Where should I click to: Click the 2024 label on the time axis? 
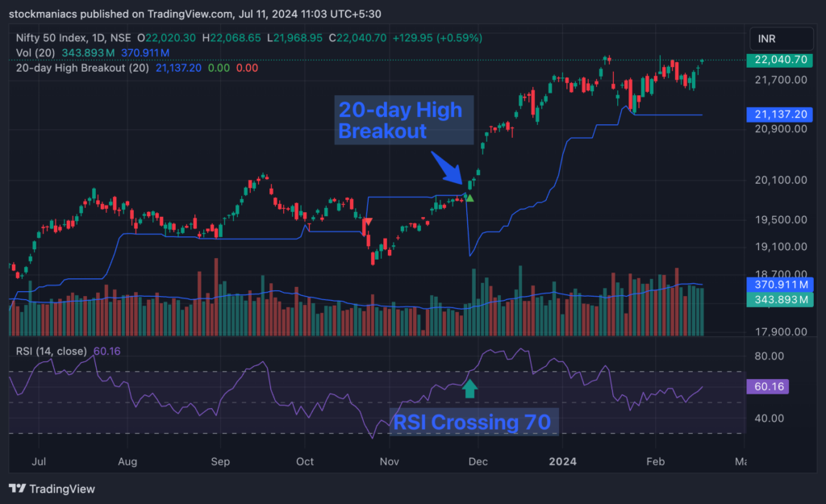point(562,462)
